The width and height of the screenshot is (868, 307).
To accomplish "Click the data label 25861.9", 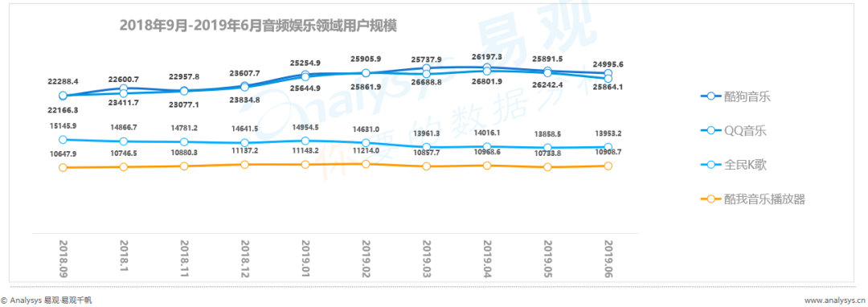I will (x=366, y=87).
